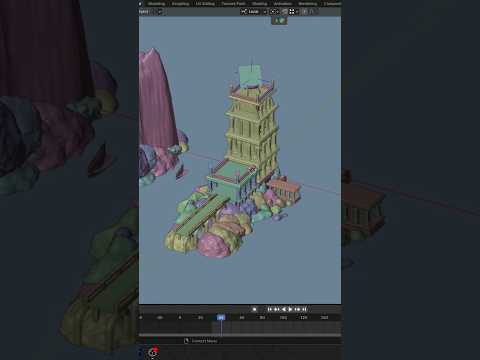Toggle proportional editing in the header
The height and width of the screenshot is (360, 480).
[x=305, y=12]
